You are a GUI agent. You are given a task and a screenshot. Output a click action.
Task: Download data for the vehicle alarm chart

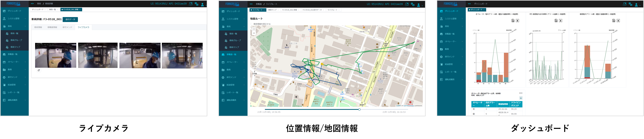(x=618, y=21)
